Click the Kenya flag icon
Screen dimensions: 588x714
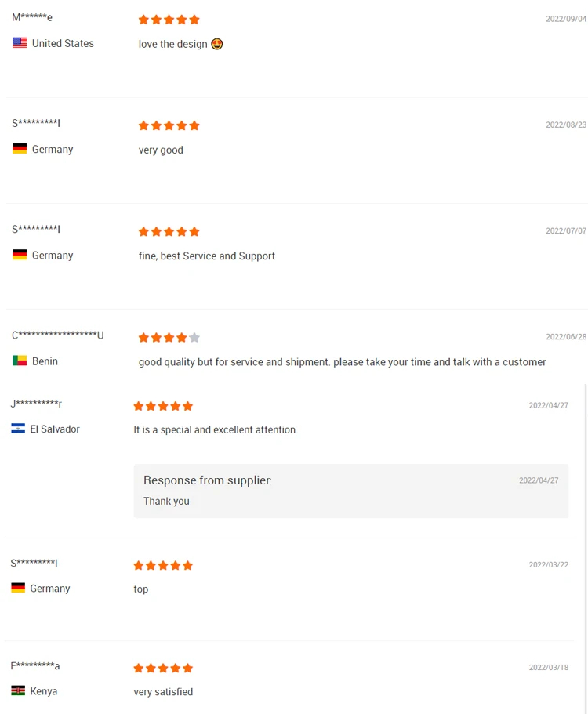[18, 691]
